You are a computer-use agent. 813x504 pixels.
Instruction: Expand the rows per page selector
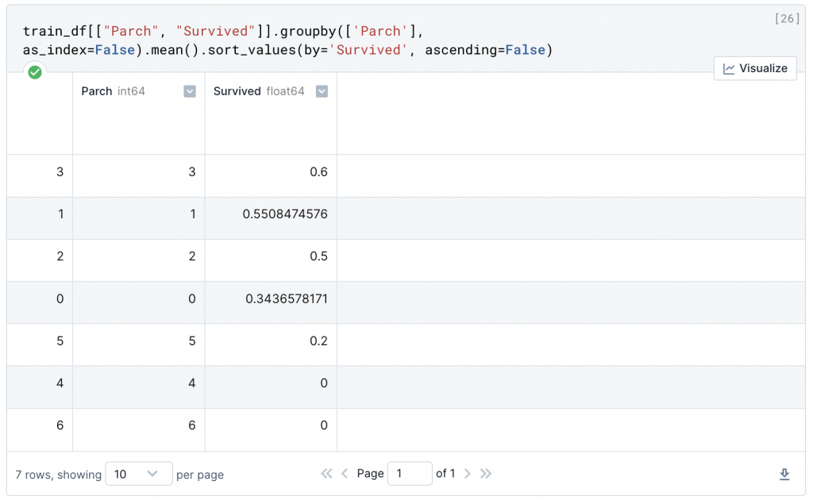click(x=138, y=474)
